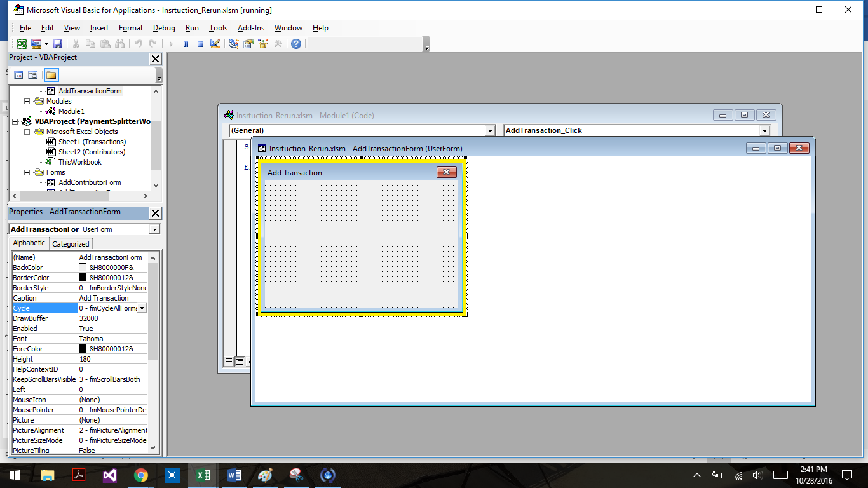Click the Copy toolbar icon

(x=90, y=44)
